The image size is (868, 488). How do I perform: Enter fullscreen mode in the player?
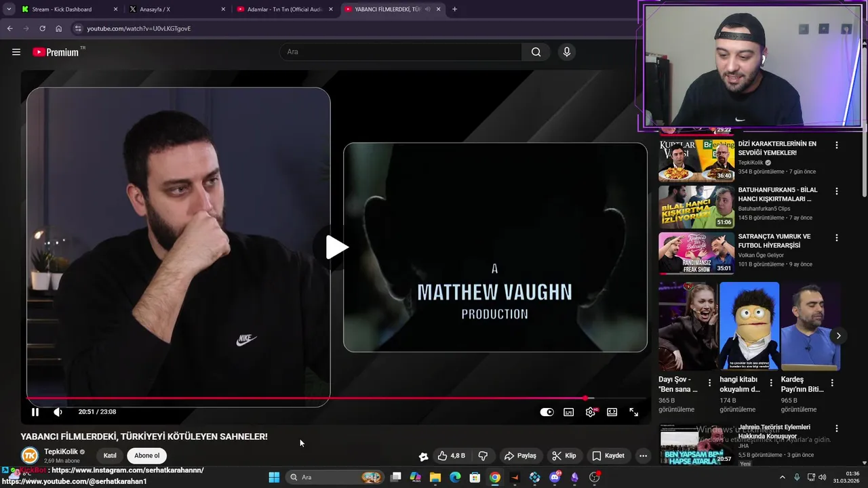633,411
